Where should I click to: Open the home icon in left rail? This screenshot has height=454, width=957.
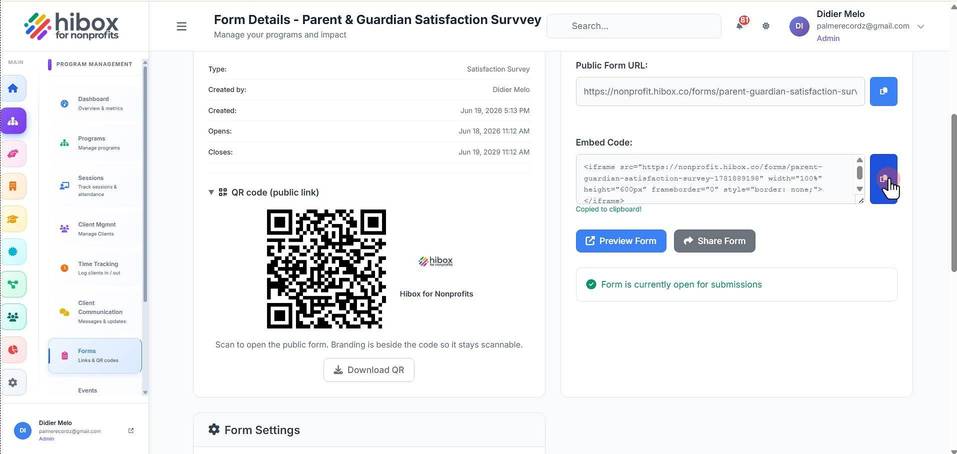click(x=13, y=88)
